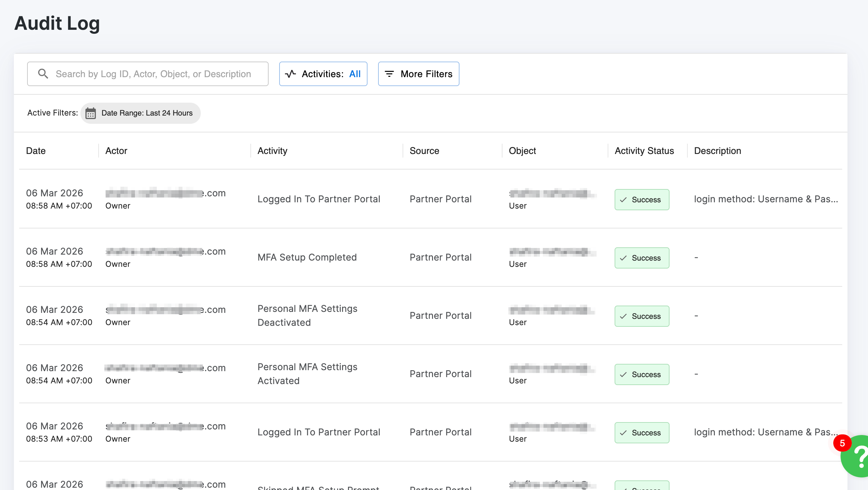This screenshot has width=868, height=490.
Task: Expand the More Filters options
Action: click(418, 73)
